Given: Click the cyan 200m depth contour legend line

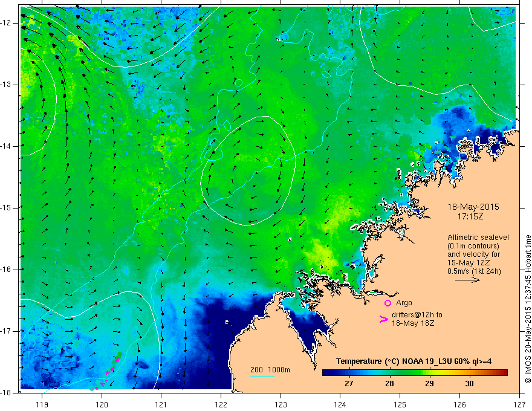Looking at the screenshot, I should pos(262,377).
